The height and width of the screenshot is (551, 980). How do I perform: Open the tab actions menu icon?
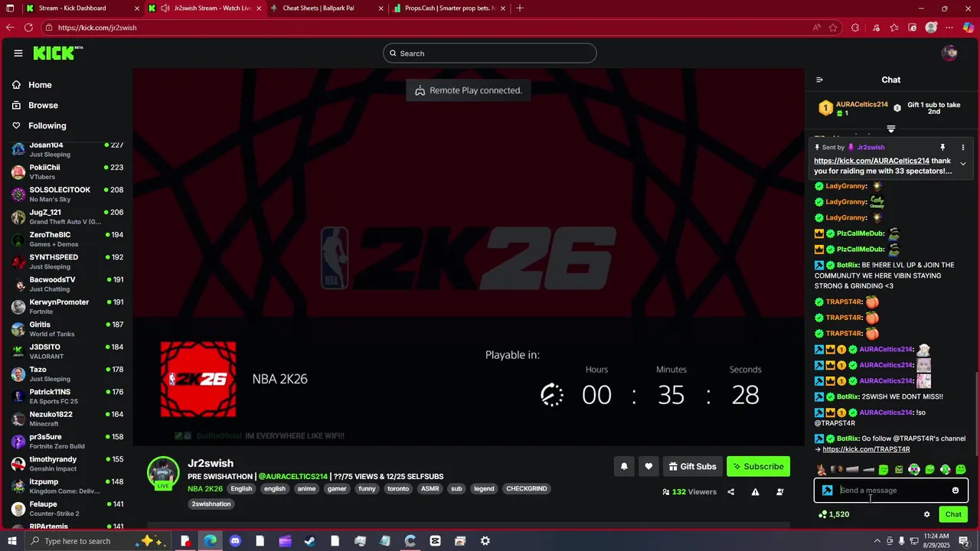pyautogui.click(x=10, y=8)
